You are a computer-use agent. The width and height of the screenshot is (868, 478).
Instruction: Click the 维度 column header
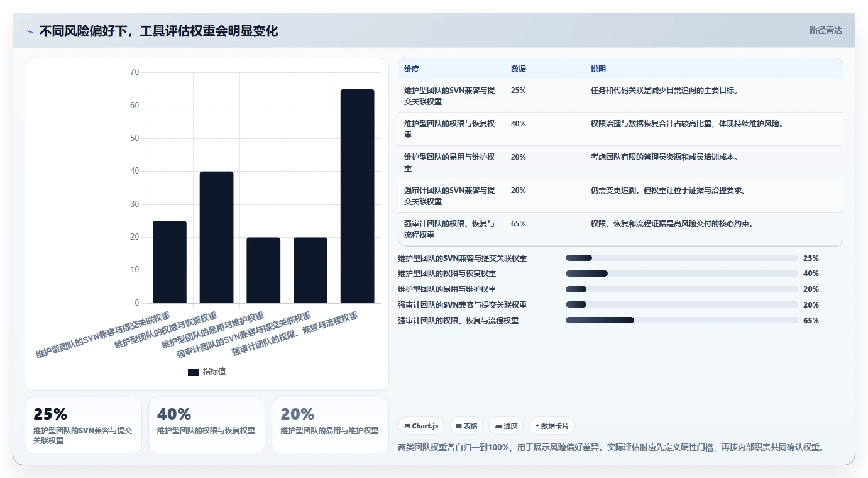(x=412, y=69)
